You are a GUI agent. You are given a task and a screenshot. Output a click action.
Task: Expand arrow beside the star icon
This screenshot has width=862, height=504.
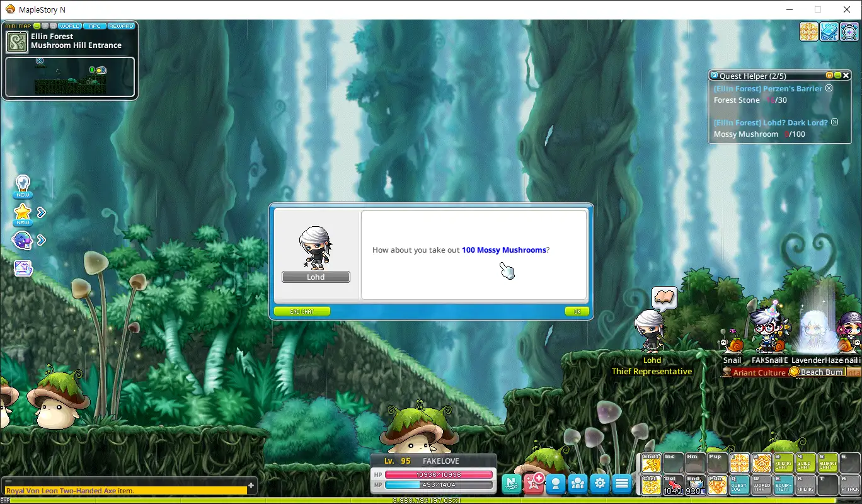click(41, 212)
